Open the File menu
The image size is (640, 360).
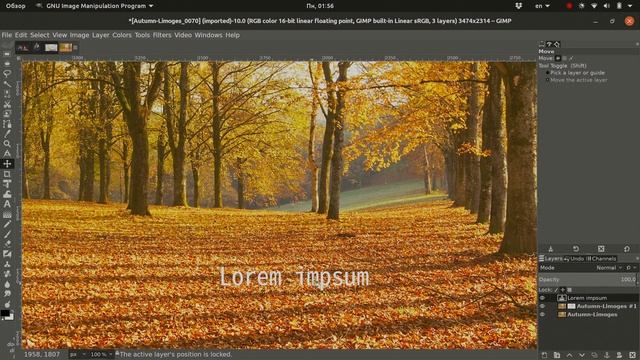(x=7, y=35)
